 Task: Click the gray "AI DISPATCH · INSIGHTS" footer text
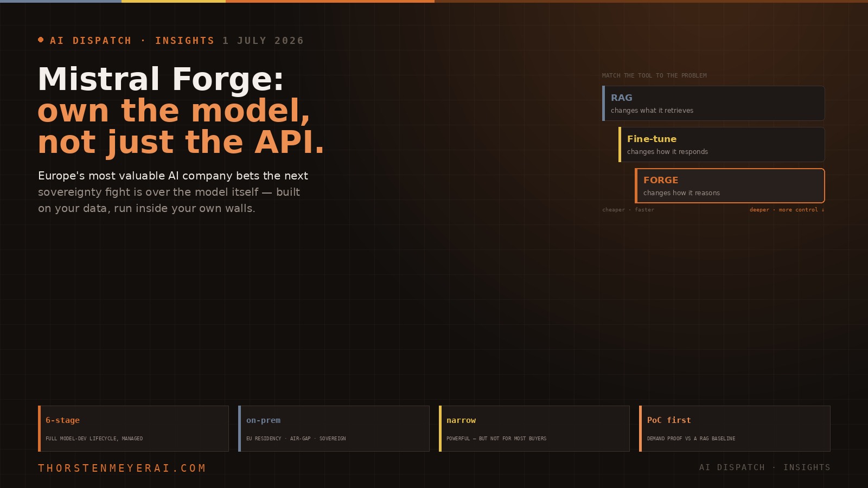click(765, 467)
